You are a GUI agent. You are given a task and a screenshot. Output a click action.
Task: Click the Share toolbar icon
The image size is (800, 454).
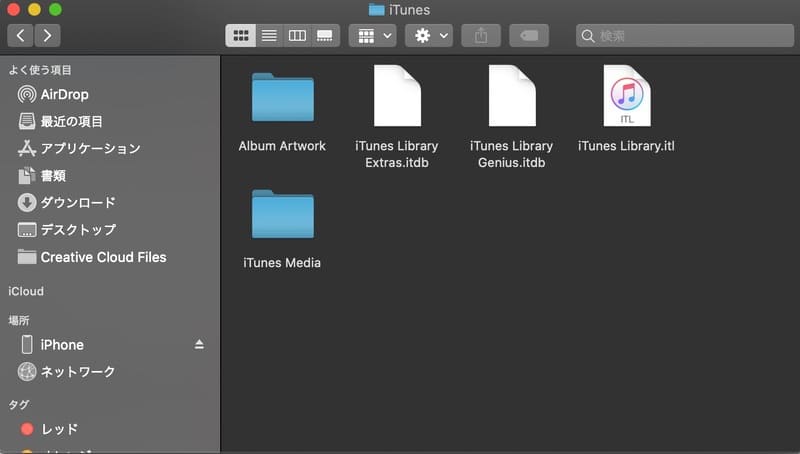(481, 35)
